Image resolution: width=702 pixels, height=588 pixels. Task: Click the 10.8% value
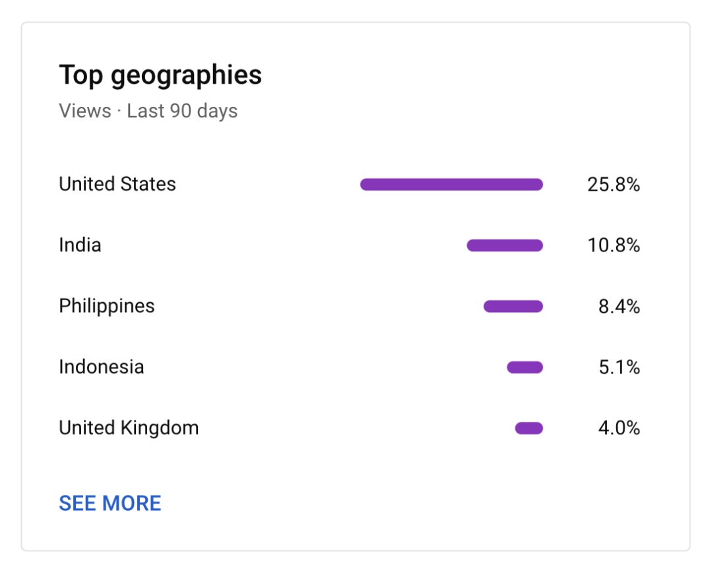point(614,245)
